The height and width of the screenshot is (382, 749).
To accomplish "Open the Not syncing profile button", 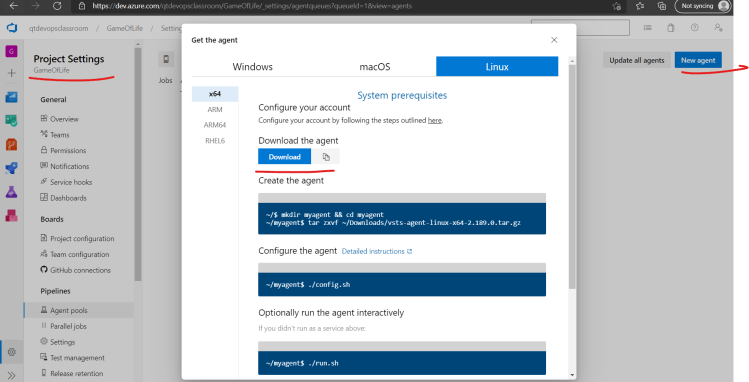I will 703,6.
